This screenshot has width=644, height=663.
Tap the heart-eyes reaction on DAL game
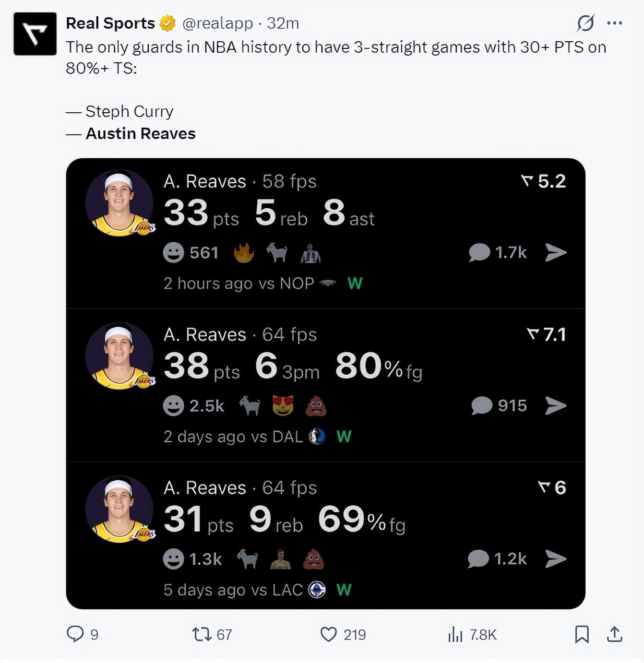point(283,406)
